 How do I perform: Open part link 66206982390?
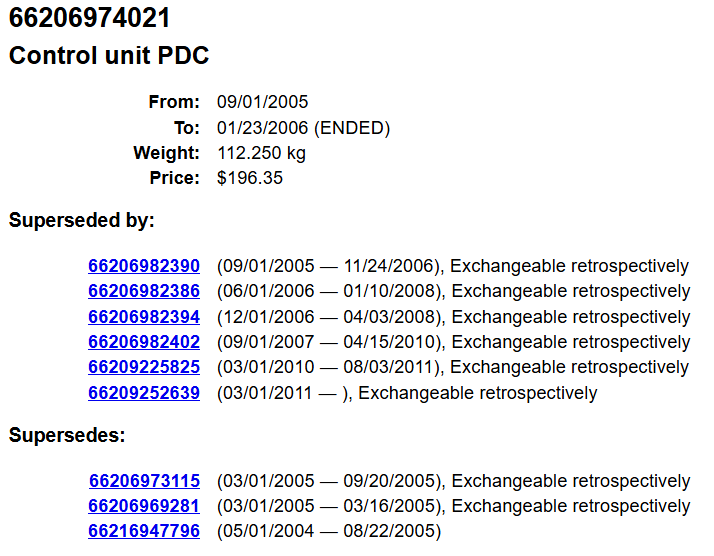coord(144,266)
